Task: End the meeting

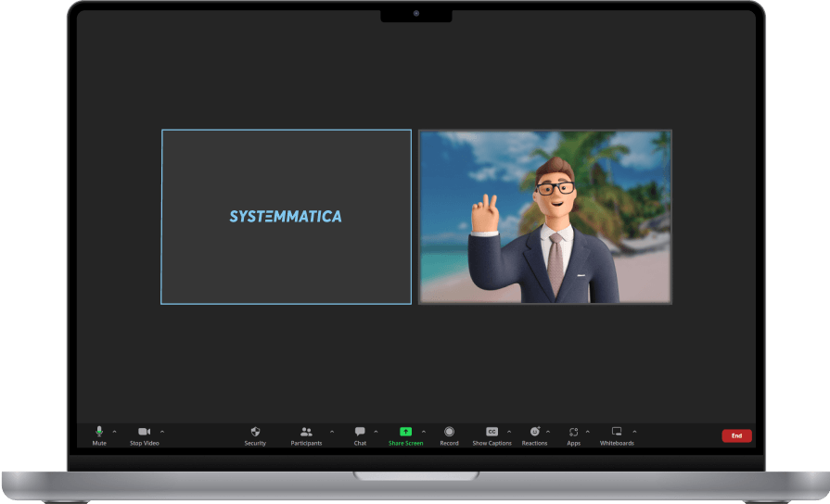Action: [736, 435]
